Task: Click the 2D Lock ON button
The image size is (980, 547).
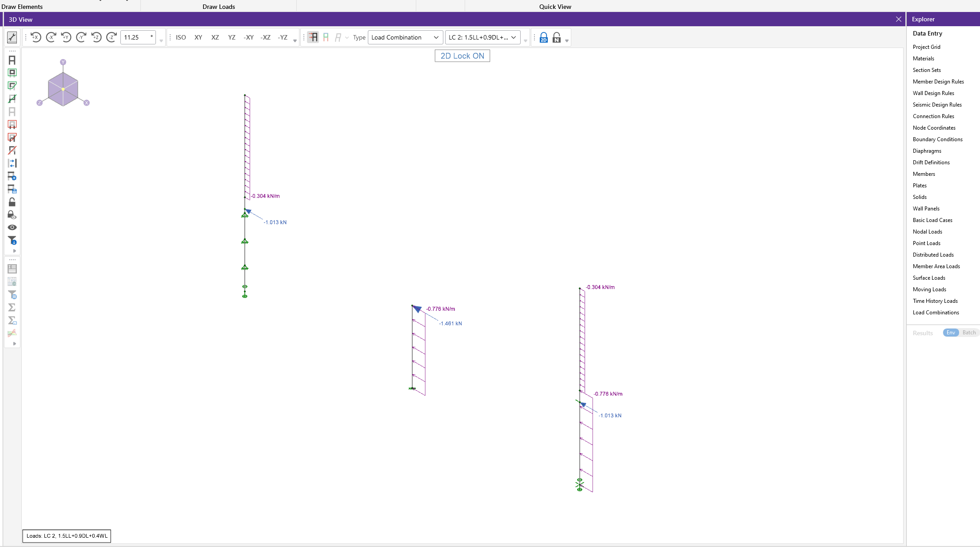Action: click(462, 55)
